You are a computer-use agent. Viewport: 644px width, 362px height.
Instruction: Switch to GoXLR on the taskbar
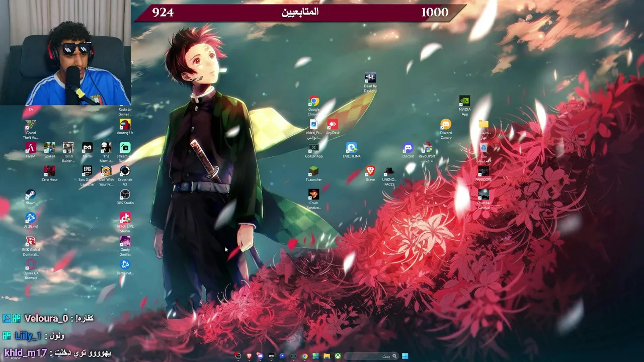293,356
